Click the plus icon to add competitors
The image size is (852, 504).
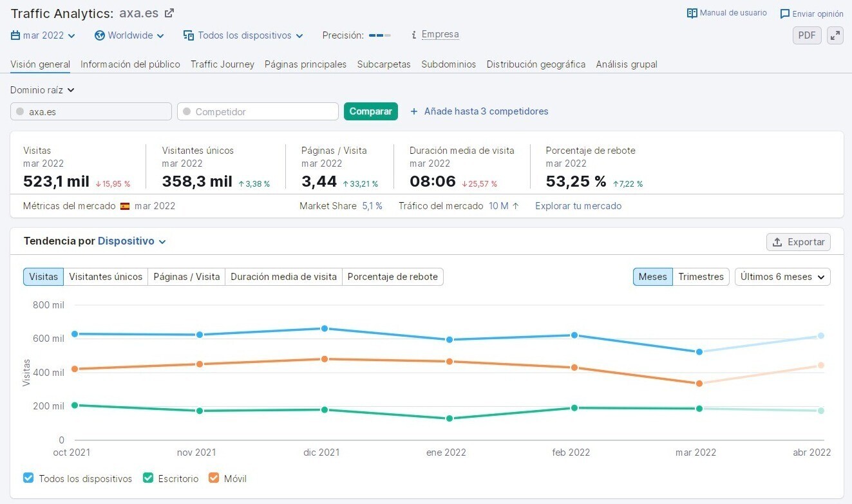(x=414, y=111)
